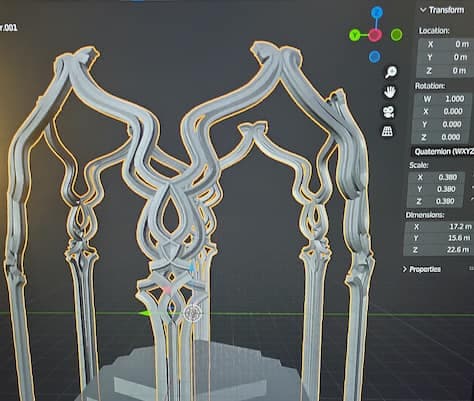Click the blue Z axis gizmo ball
This screenshot has width=474, height=401.
(377, 13)
